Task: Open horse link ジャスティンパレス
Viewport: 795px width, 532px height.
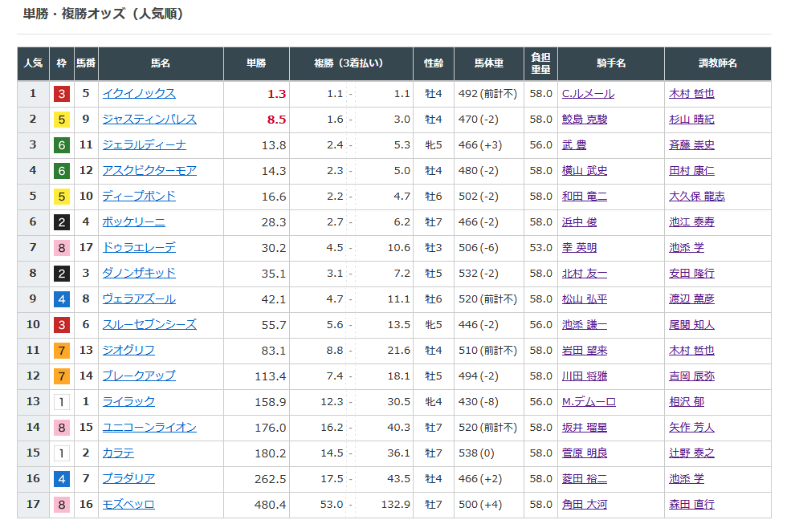Action: click(x=149, y=119)
